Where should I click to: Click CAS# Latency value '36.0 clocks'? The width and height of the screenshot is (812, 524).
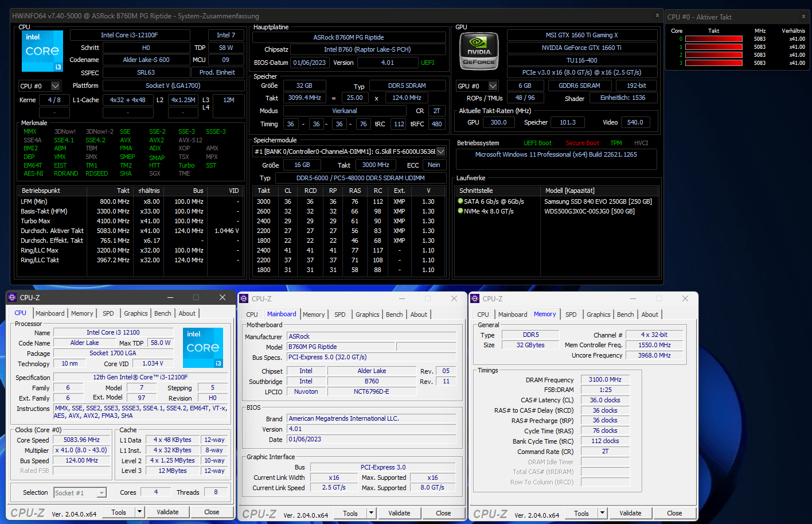[x=605, y=400]
